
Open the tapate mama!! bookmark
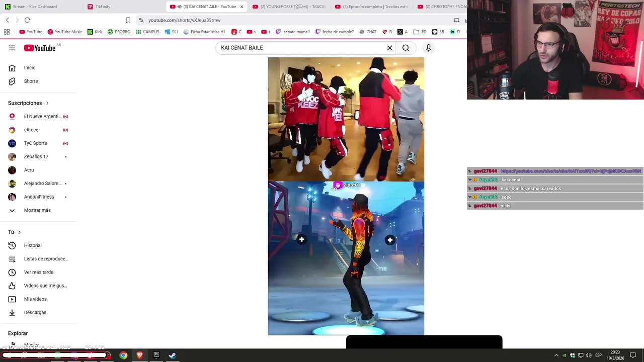coord(293,32)
